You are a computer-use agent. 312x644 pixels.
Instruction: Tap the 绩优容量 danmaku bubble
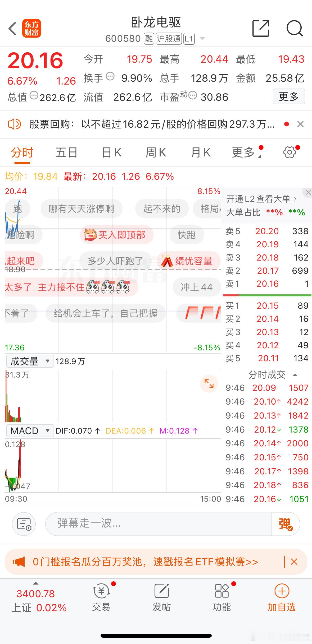coord(189,261)
